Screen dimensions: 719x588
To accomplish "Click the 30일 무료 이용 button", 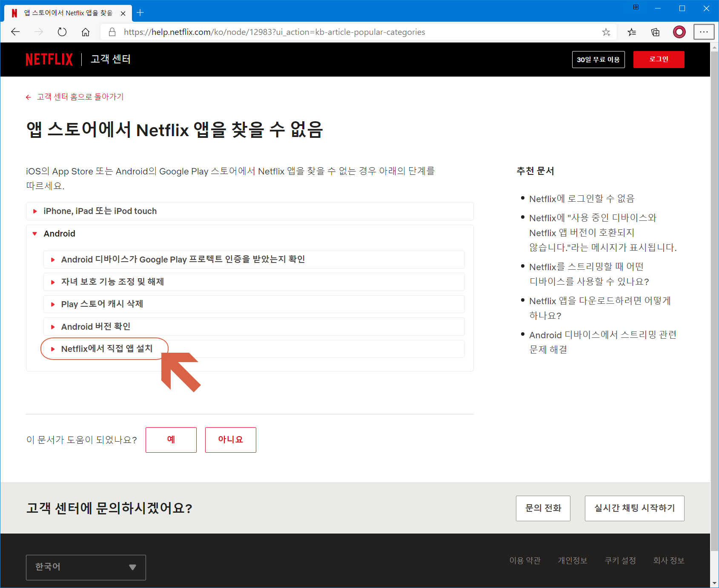I will click(x=598, y=60).
